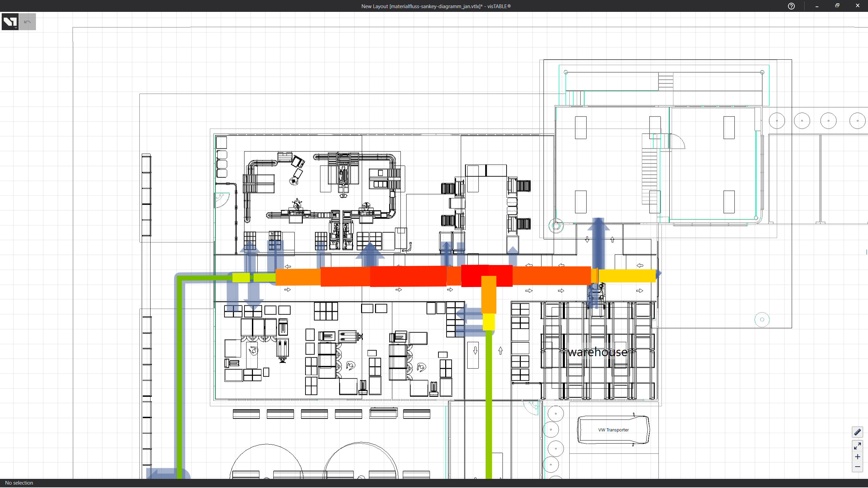Activate the ruler measuring tool

coord(857,432)
